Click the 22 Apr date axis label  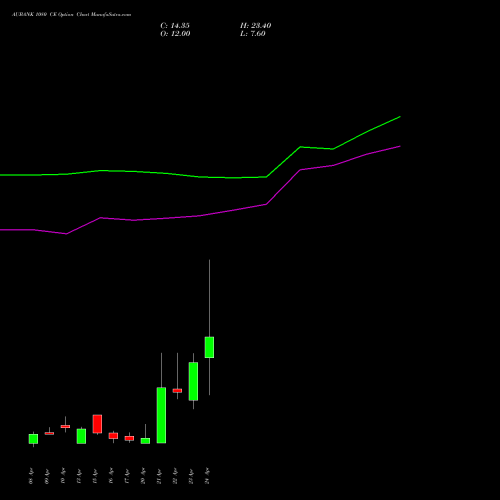click(175, 477)
